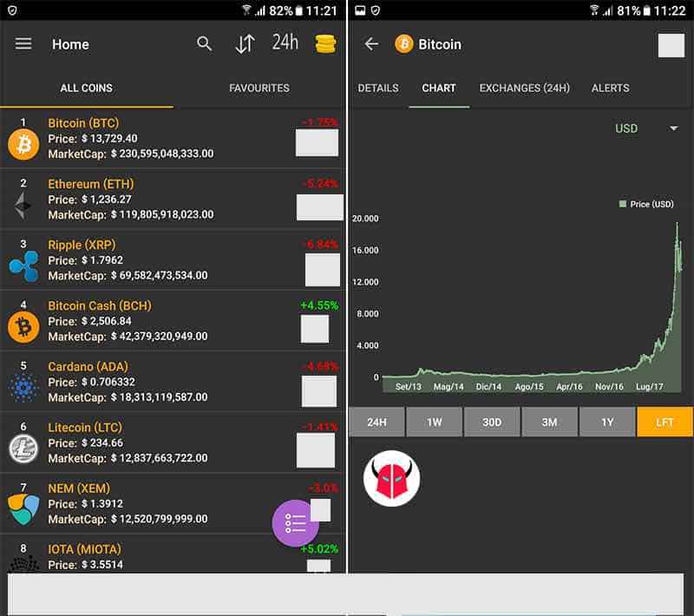694x616 pixels.
Task: Tap the Lug/17 chart axis label
Action: click(649, 387)
